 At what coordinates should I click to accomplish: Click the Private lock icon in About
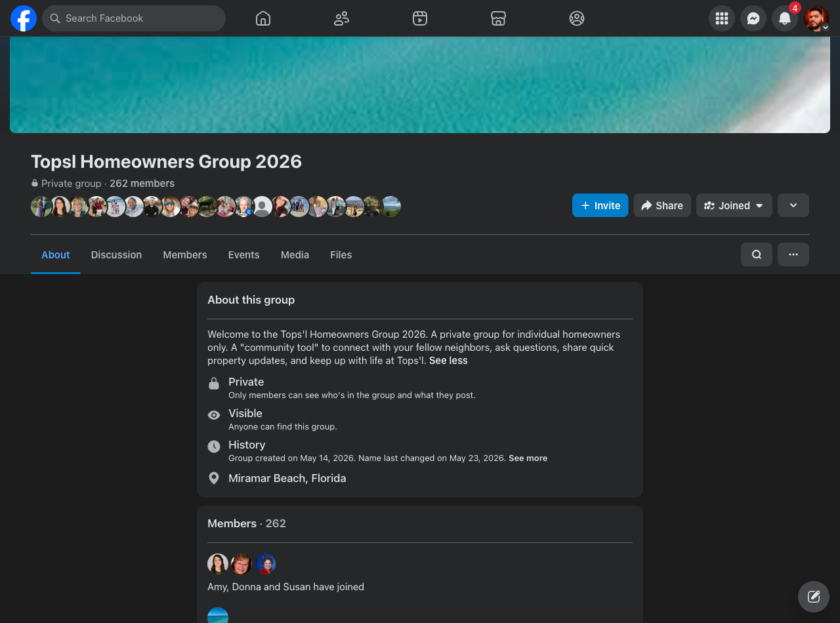point(214,384)
